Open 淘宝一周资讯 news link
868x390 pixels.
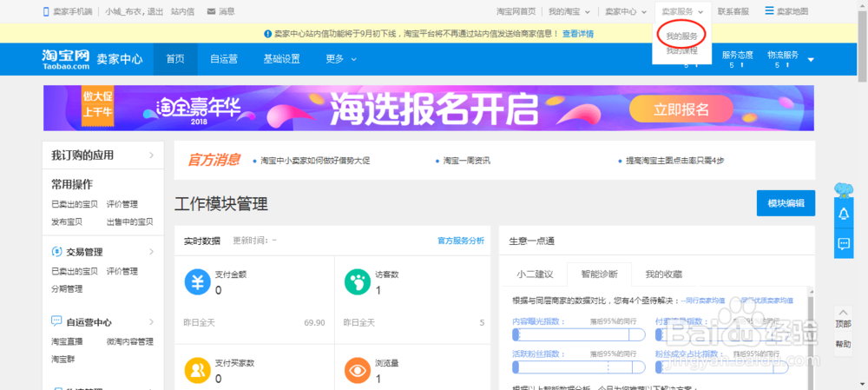466,161
